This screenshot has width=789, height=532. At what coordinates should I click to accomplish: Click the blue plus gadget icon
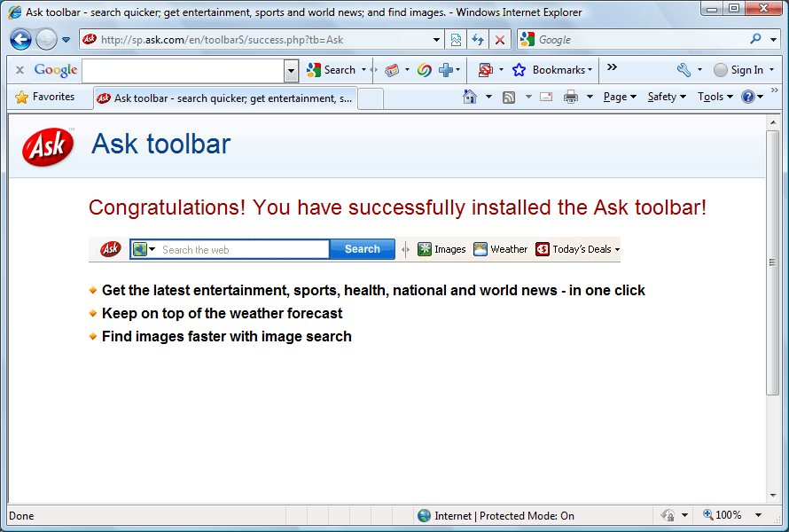click(x=446, y=70)
